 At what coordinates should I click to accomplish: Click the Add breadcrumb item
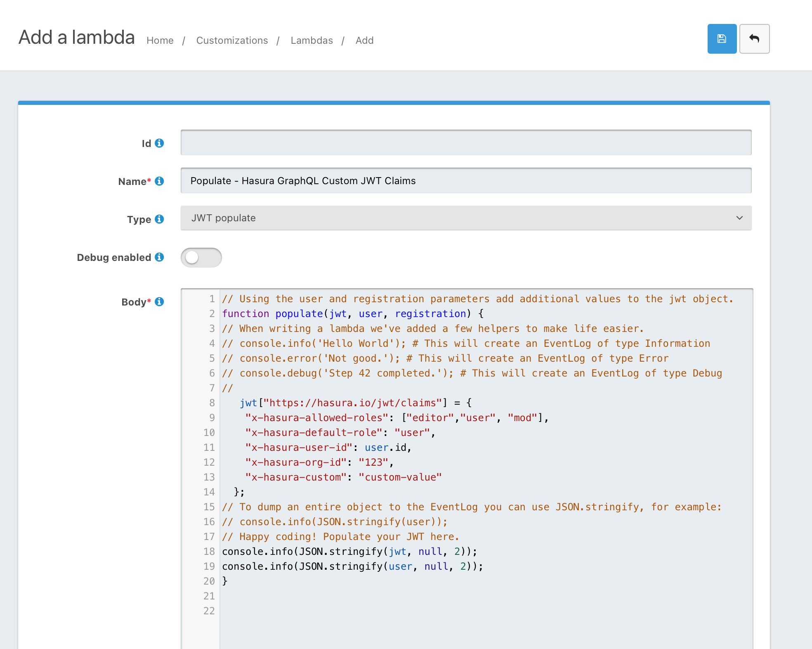[364, 40]
